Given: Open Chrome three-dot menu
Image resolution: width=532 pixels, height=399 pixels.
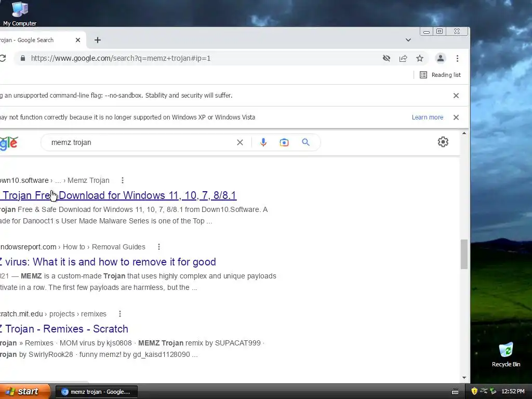Looking at the screenshot, I should click(457, 58).
